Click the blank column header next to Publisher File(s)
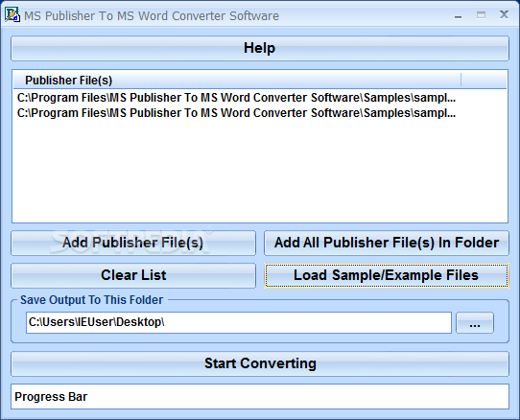Screen dimensions: 520x420 pos(484,81)
